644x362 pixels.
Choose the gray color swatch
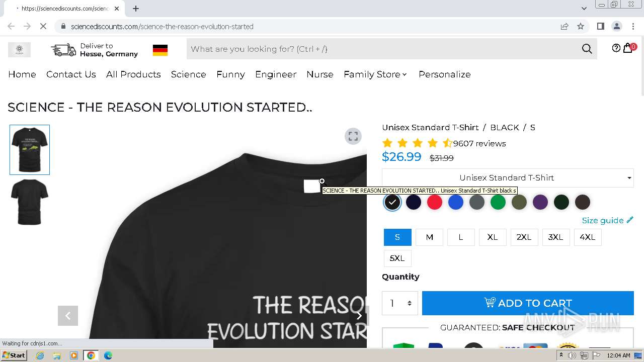click(477, 202)
